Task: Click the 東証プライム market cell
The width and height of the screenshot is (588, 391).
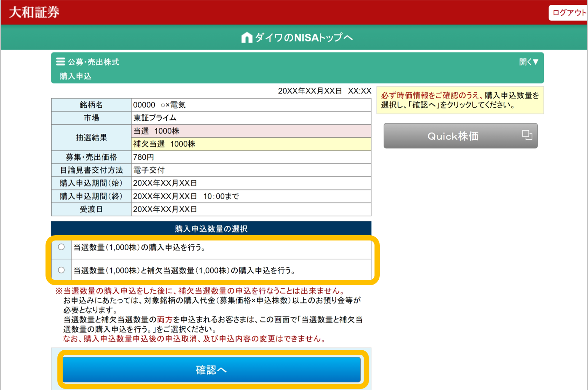Action: tap(251, 118)
